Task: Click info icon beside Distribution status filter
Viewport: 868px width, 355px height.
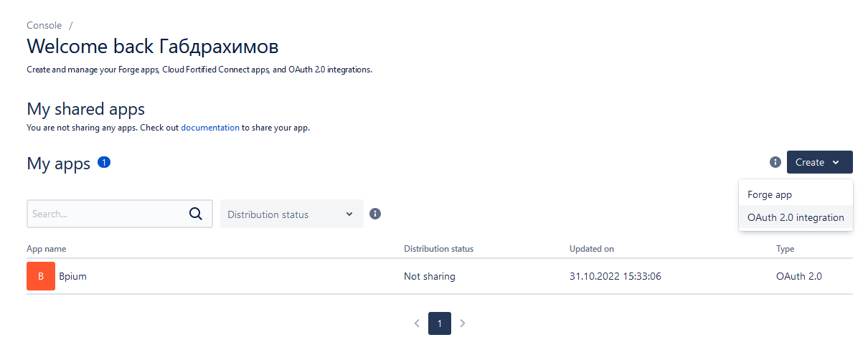Action: pos(375,214)
